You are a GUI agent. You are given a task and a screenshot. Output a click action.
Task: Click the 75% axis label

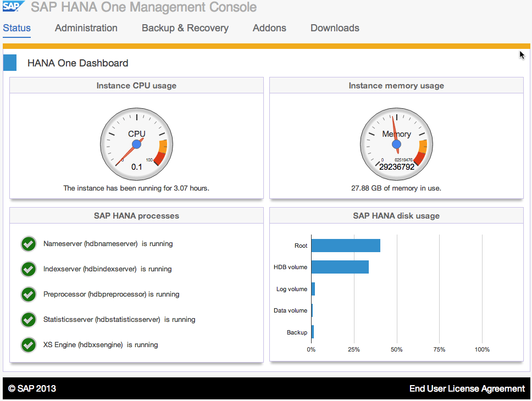click(x=439, y=349)
